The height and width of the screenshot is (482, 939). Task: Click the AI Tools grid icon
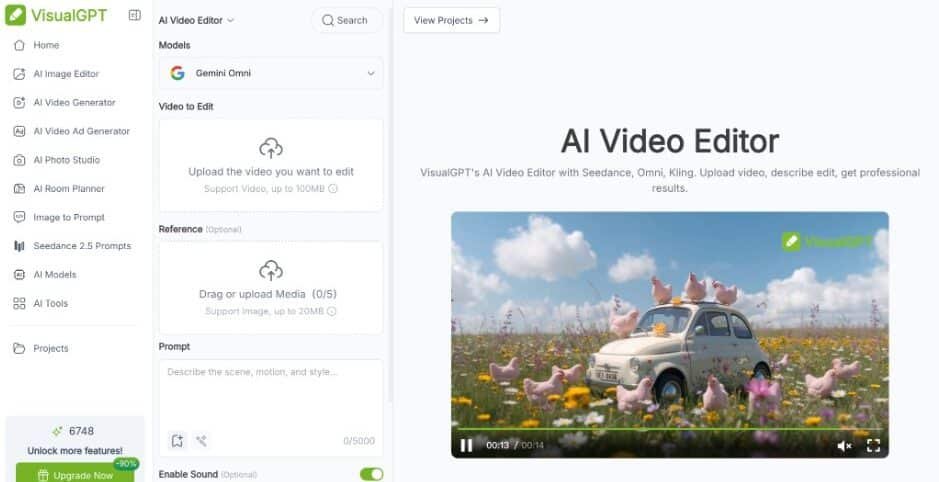[x=19, y=303]
